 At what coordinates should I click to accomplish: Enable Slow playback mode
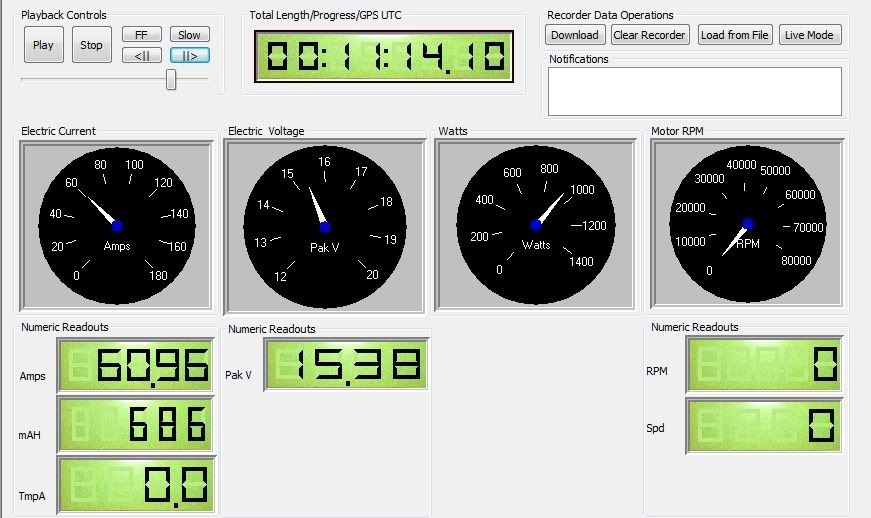pyautogui.click(x=189, y=35)
